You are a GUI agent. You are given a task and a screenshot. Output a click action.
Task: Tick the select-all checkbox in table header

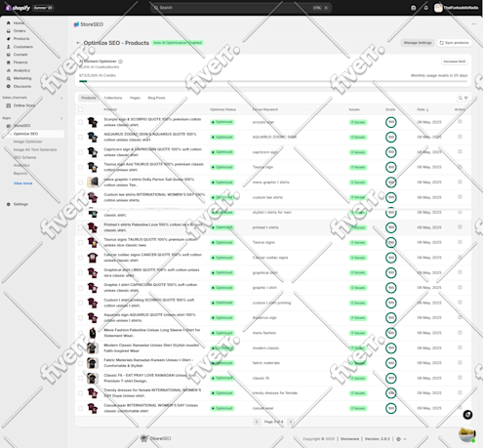tap(80, 109)
